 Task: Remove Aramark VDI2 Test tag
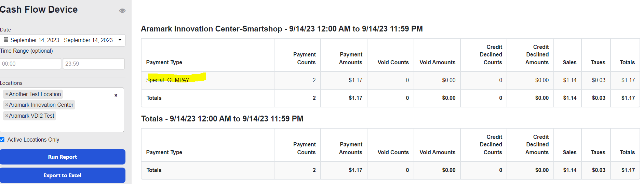(x=6, y=116)
